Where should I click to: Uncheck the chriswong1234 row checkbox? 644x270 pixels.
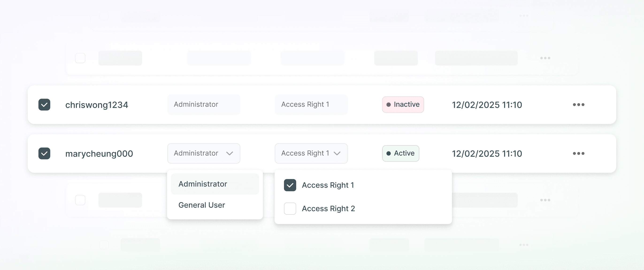click(x=44, y=105)
